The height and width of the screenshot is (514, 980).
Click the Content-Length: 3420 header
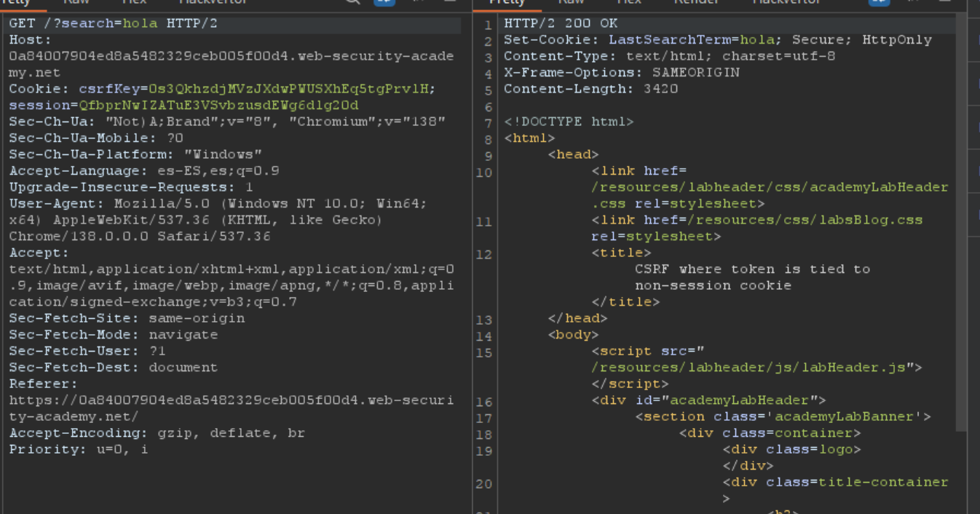coord(591,89)
